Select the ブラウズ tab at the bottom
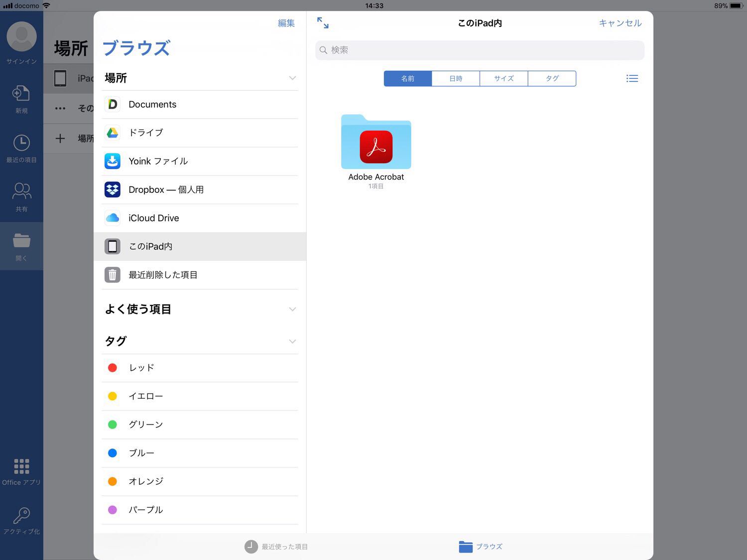The image size is (747, 560). 481,547
